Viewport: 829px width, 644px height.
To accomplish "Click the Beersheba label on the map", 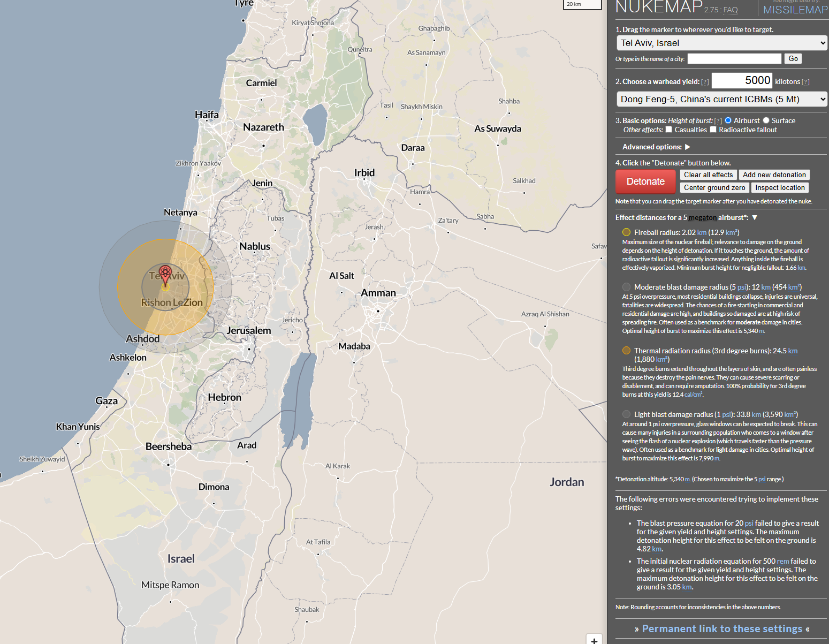I will point(169,446).
